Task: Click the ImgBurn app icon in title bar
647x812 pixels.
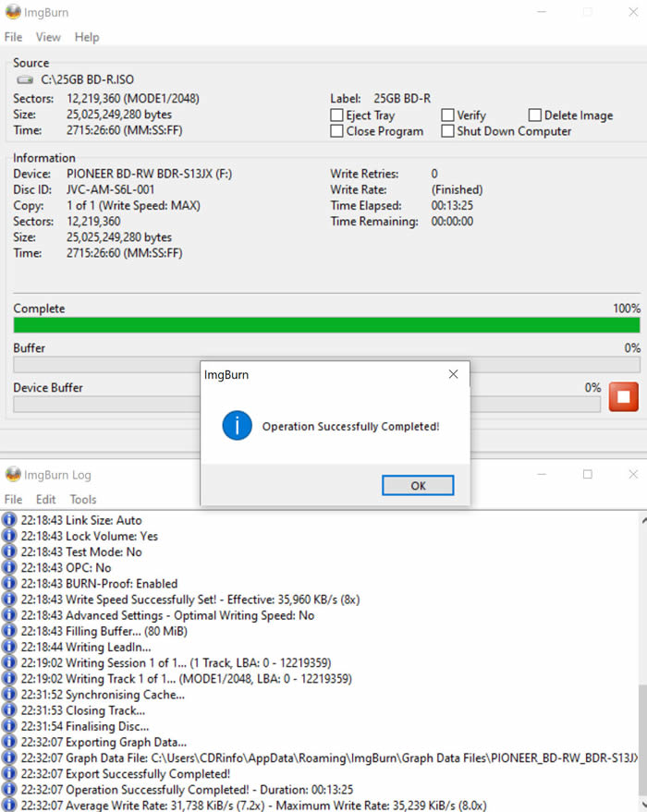Action: pyautogui.click(x=13, y=13)
